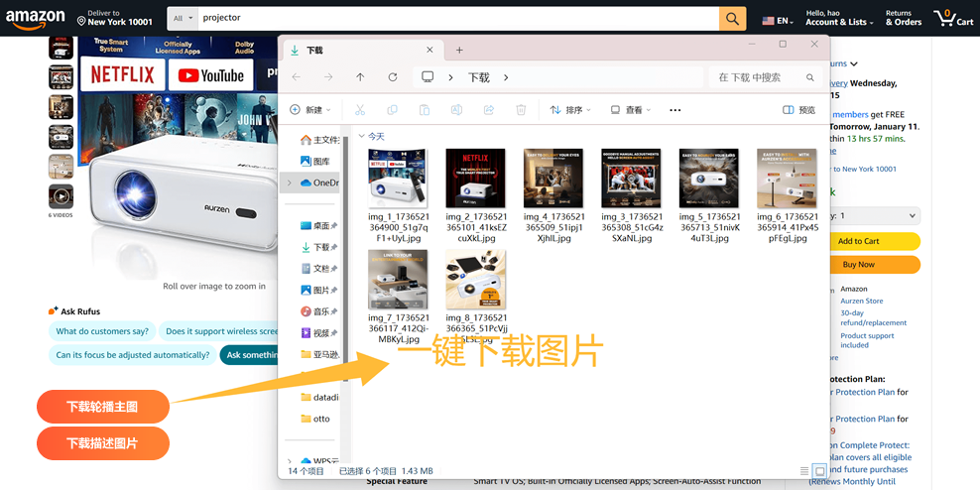Click the Amazon search magnifier button
980x490 pixels.
click(732, 19)
